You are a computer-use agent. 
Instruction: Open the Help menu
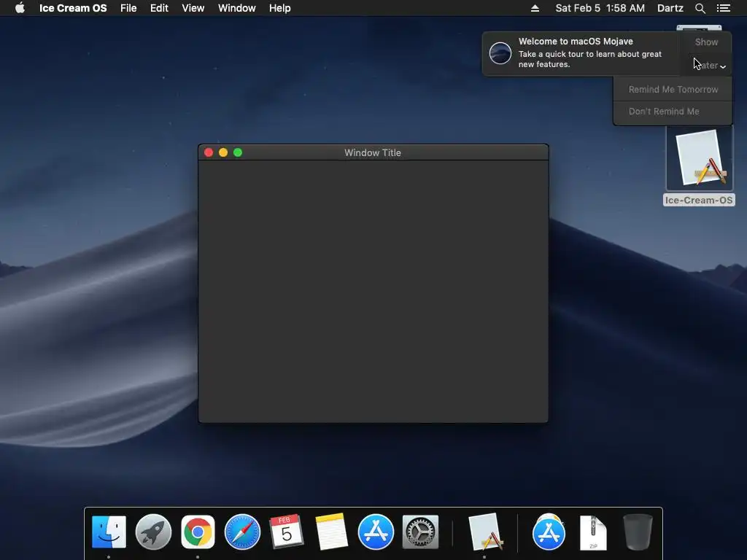click(279, 8)
